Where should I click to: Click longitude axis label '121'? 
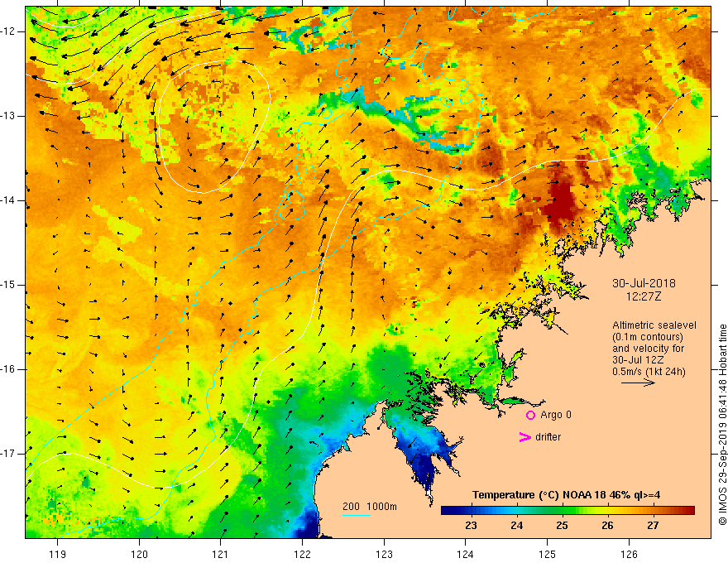pyautogui.click(x=221, y=554)
